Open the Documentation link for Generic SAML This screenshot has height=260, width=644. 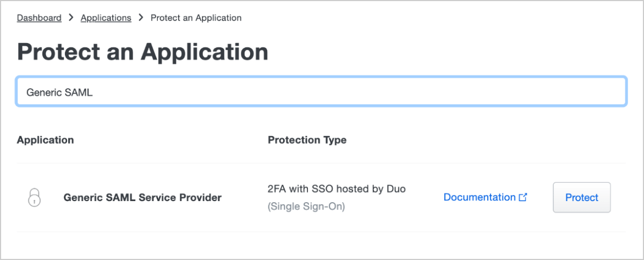tap(479, 197)
